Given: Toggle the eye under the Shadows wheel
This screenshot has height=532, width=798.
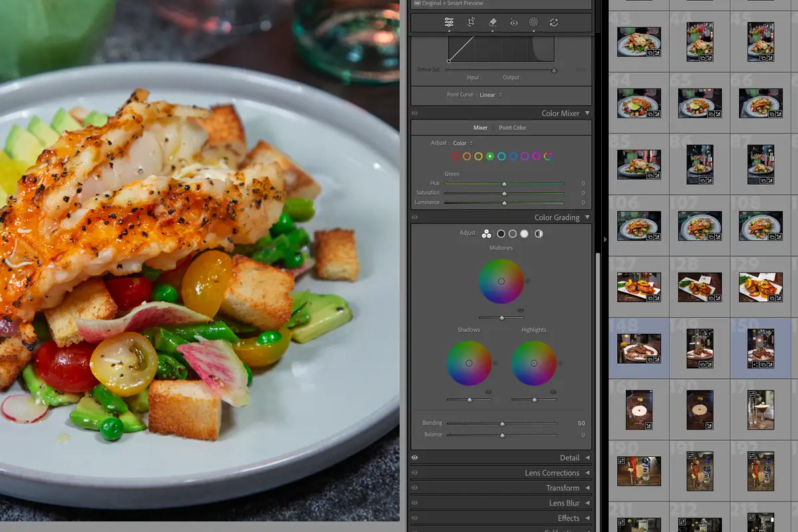Looking at the screenshot, I should (489, 392).
